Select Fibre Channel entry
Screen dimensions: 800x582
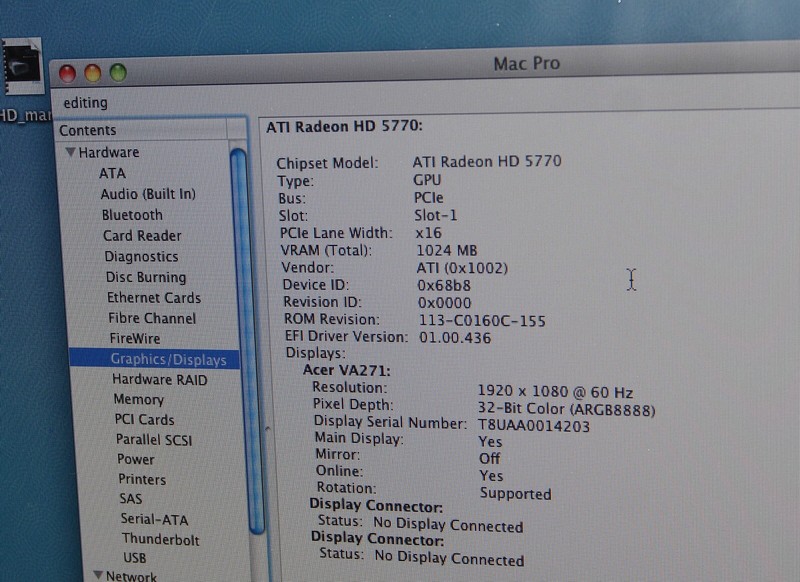152,318
